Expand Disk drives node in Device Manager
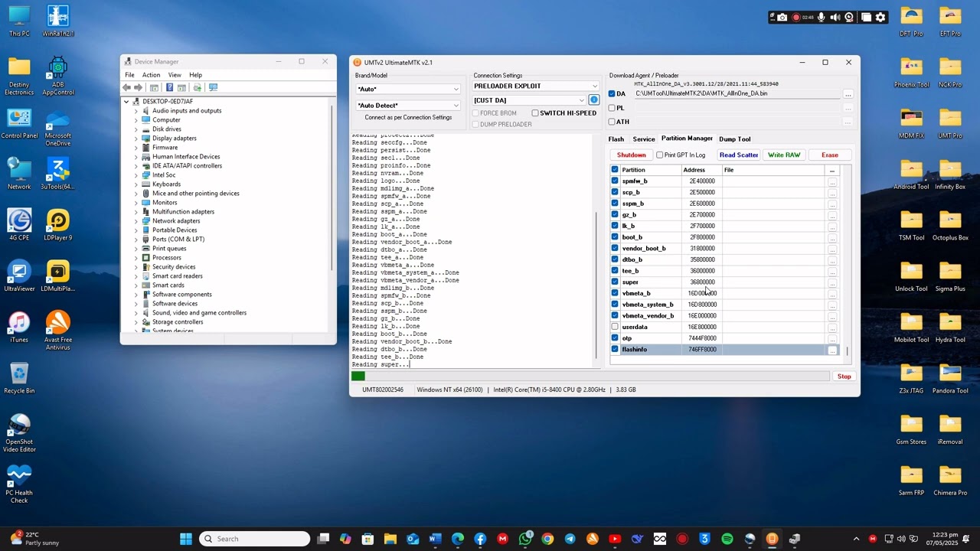The image size is (980, 551). point(136,129)
